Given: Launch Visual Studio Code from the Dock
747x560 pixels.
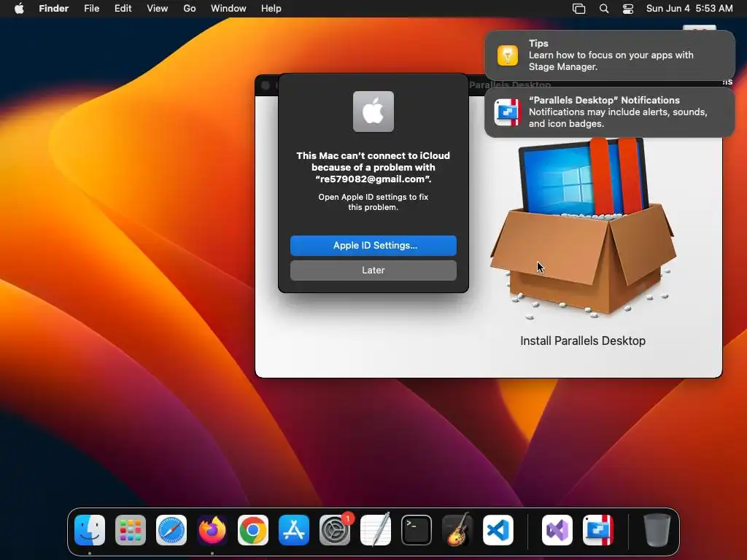Looking at the screenshot, I should 498,530.
